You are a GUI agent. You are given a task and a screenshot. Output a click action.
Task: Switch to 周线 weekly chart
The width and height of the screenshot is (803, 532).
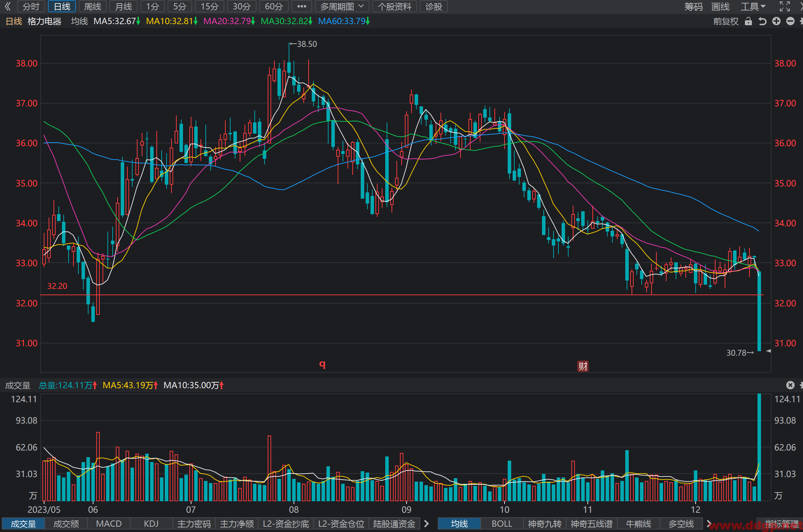(x=93, y=6)
